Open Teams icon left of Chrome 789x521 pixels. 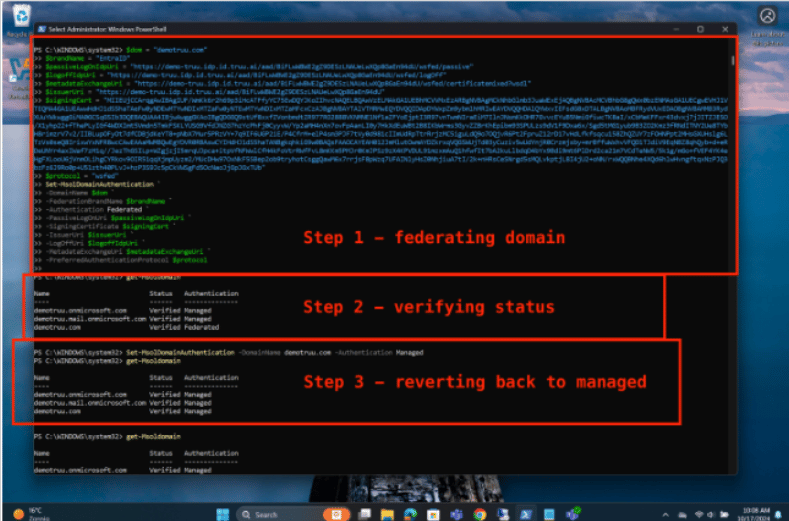tap(456, 514)
